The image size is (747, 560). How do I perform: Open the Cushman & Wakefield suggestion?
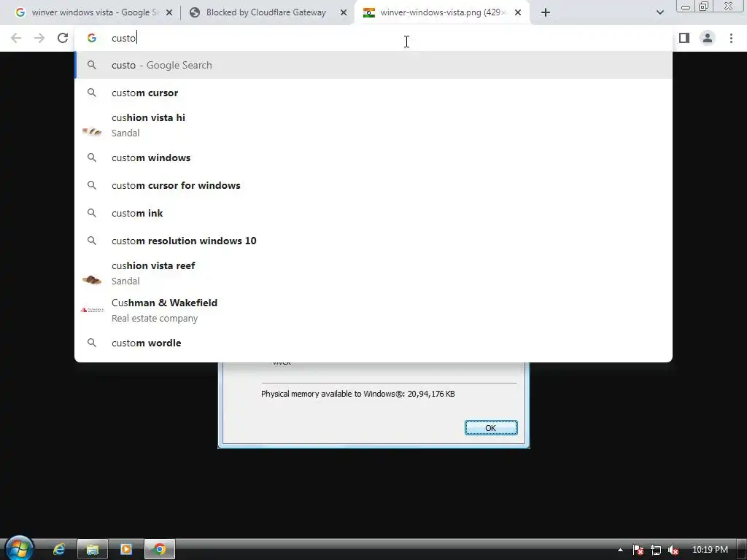tap(373, 310)
